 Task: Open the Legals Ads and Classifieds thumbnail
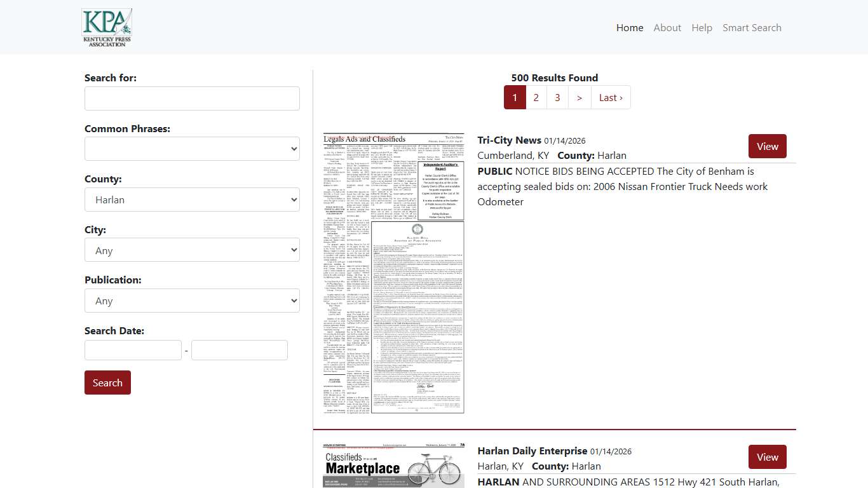pyautogui.click(x=393, y=272)
